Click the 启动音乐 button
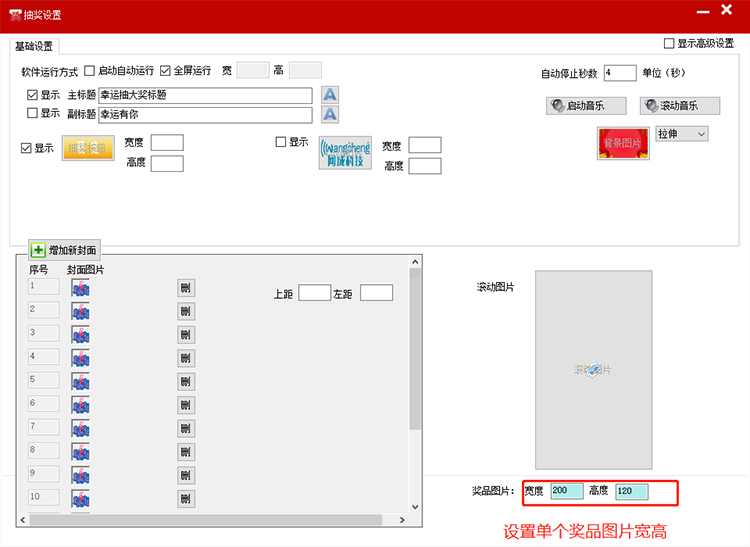Viewport: 750px width, 547px height. click(588, 106)
